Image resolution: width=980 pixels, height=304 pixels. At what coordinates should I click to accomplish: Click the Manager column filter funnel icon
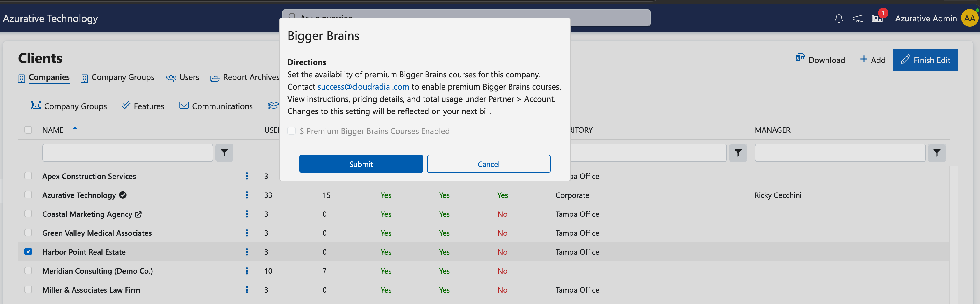[937, 153]
